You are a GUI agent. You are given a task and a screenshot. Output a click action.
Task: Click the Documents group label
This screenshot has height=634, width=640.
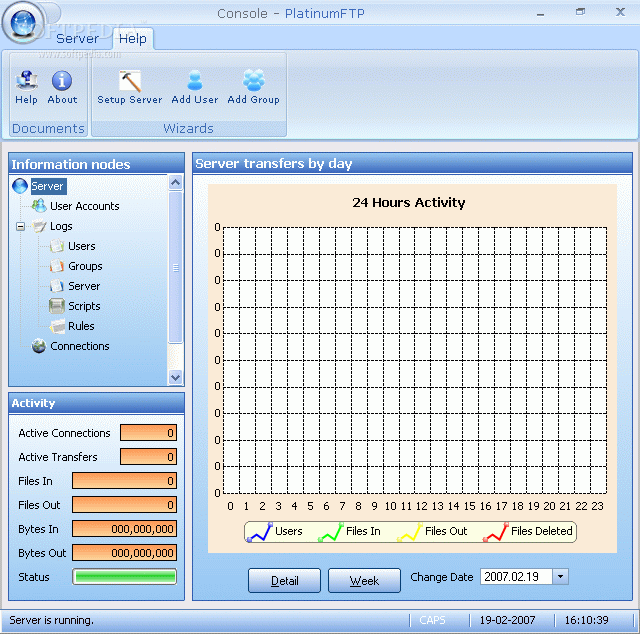point(48,129)
